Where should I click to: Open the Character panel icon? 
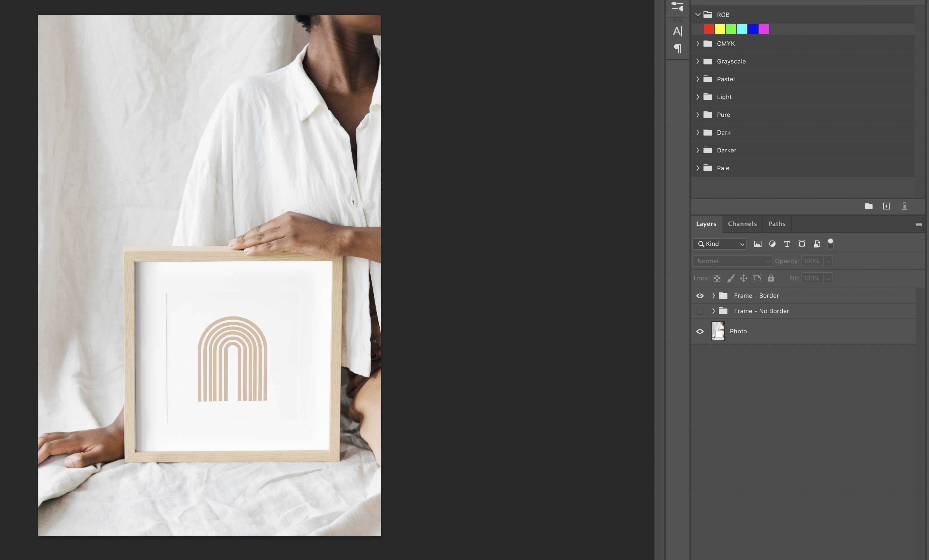(x=677, y=31)
